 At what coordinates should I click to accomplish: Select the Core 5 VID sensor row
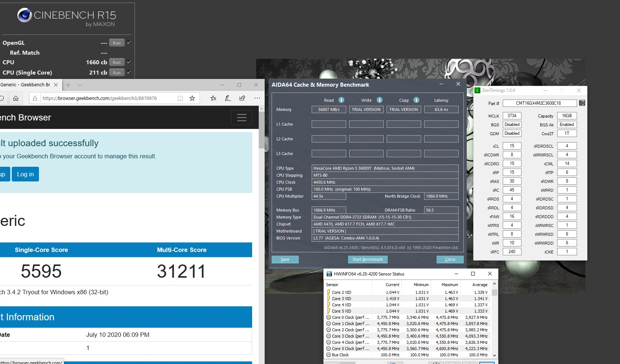point(408,311)
